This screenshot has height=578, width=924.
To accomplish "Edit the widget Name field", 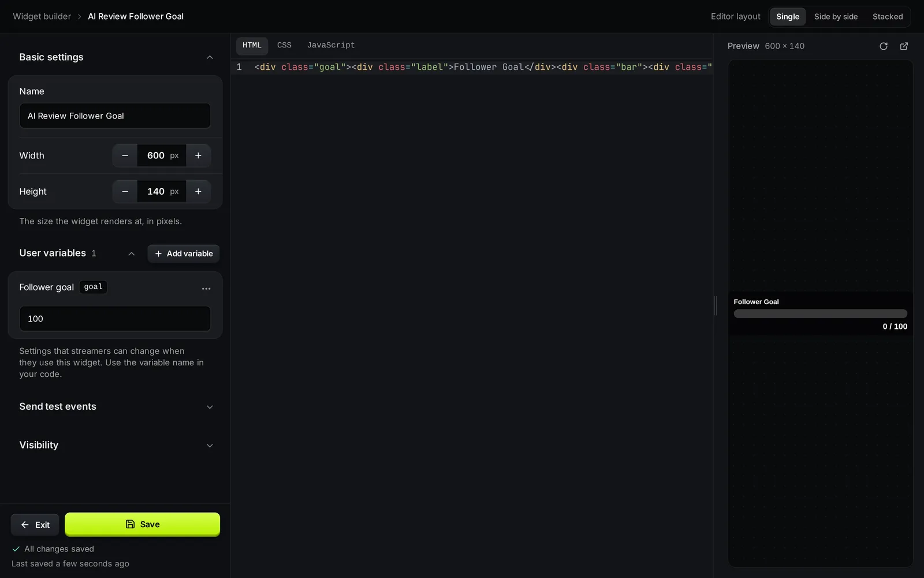I will click(115, 116).
